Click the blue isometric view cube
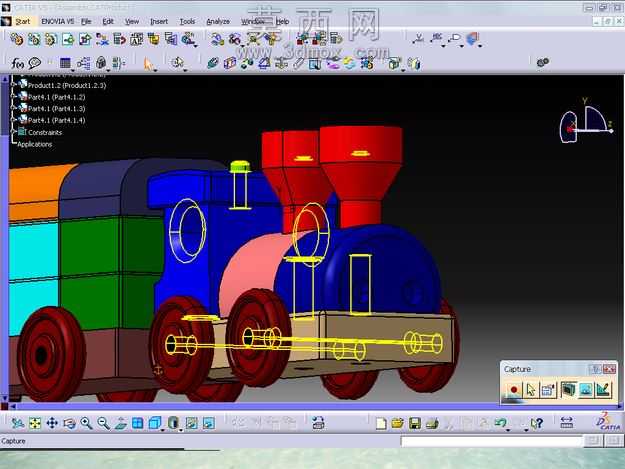Viewport: 625px width, 469px height. pos(155,423)
